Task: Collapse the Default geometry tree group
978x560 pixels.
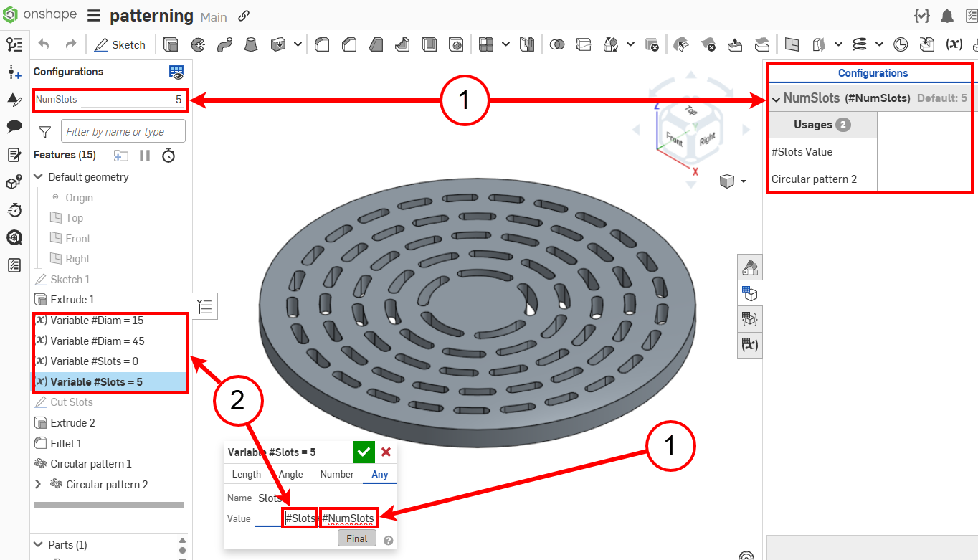Action: [x=39, y=177]
